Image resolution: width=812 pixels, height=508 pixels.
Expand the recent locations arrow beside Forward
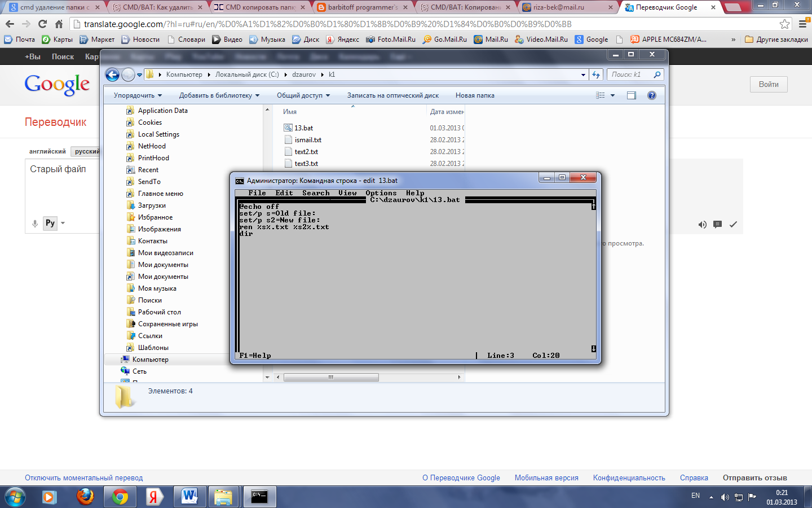(140, 75)
